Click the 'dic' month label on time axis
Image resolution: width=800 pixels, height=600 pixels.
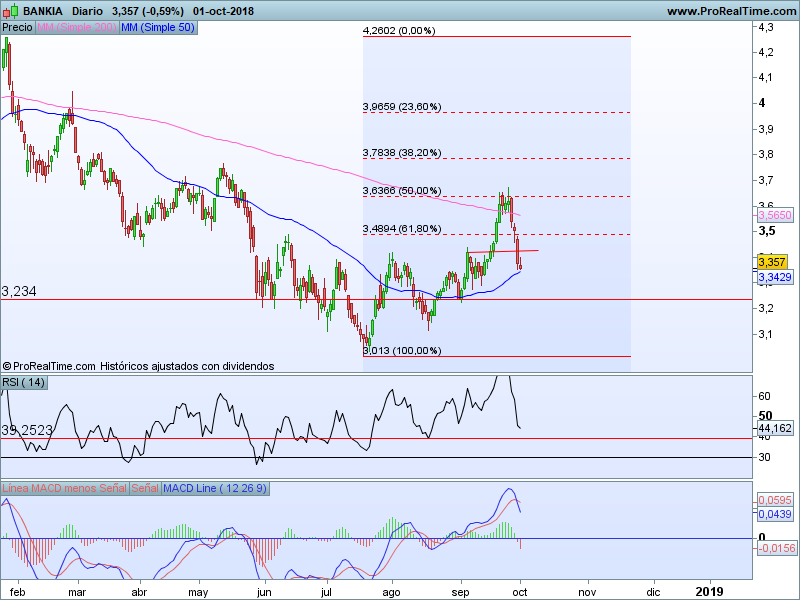coord(653,592)
